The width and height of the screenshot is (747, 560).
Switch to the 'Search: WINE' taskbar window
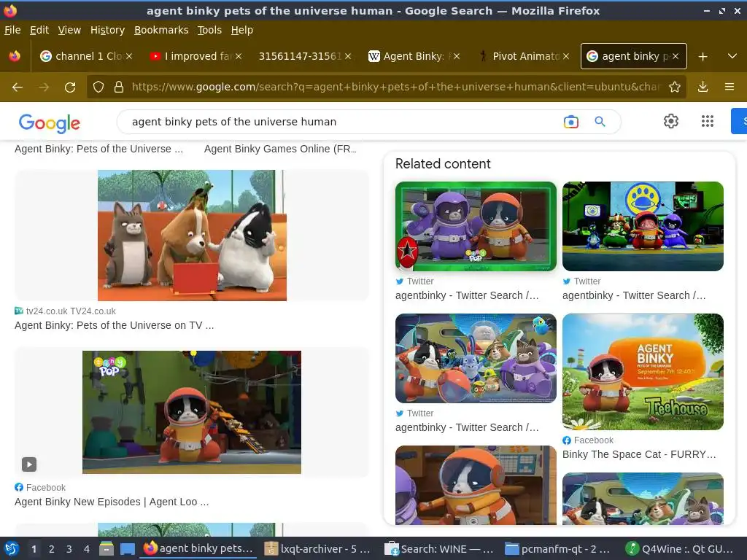[438, 549]
